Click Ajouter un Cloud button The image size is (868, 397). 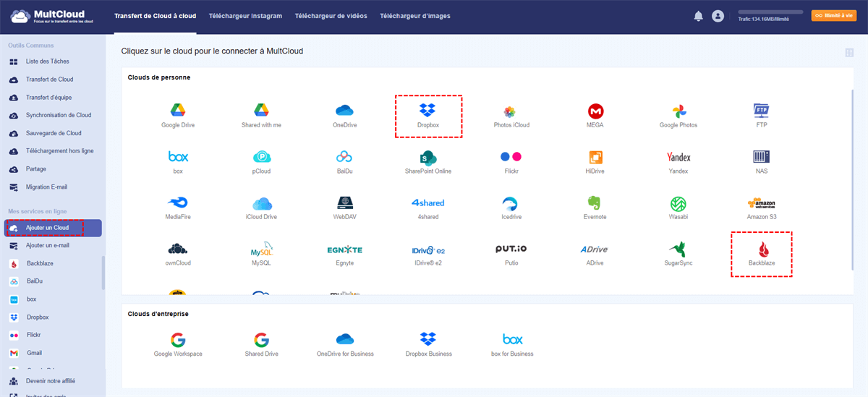click(51, 228)
